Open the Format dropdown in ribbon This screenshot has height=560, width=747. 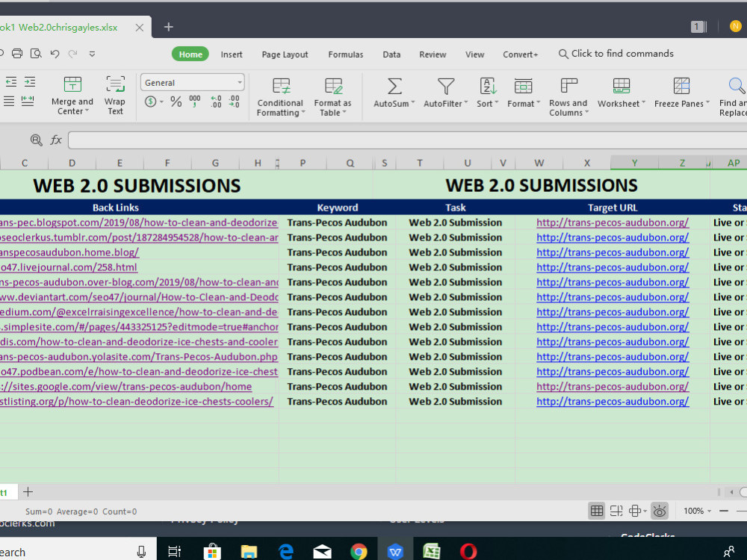click(524, 93)
